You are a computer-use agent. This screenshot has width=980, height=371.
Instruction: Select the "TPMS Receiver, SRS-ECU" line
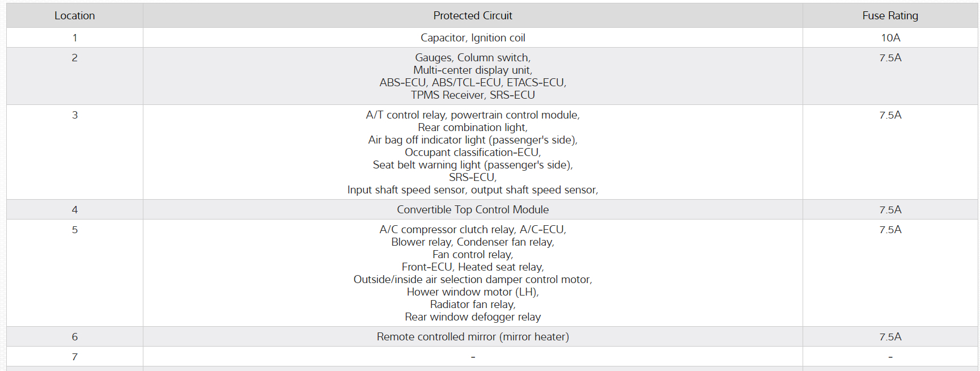click(473, 95)
